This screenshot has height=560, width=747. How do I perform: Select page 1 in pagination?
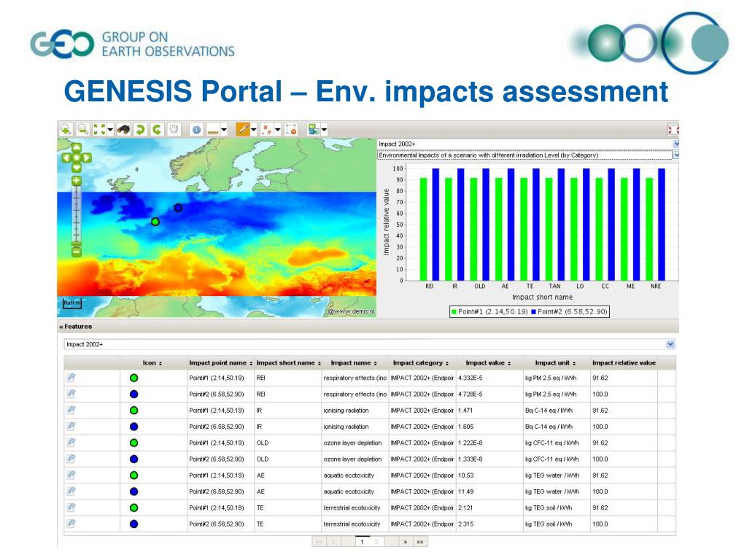(x=362, y=542)
